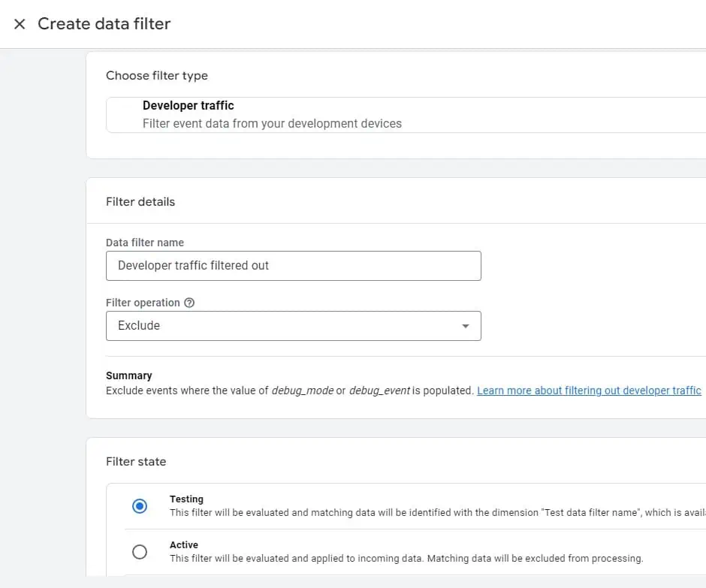Open the Learn more about filtering out developer traffic link
Image resolution: width=706 pixels, height=588 pixels.
(589, 390)
